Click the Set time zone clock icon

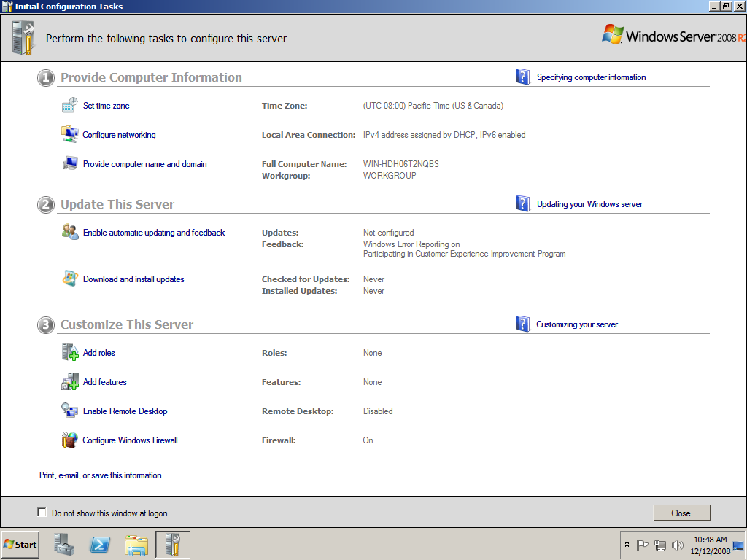(x=69, y=106)
